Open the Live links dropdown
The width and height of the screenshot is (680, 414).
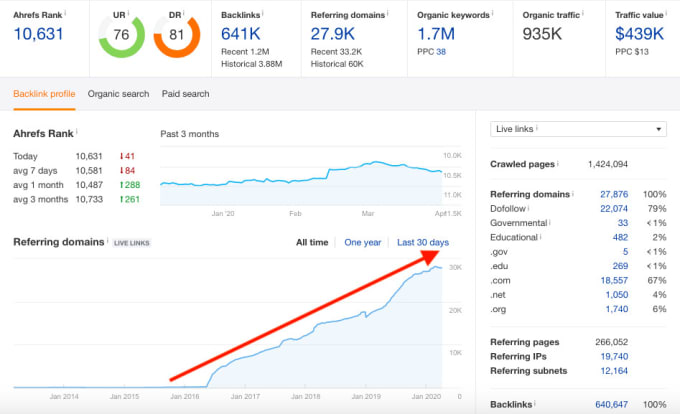[578, 129]
